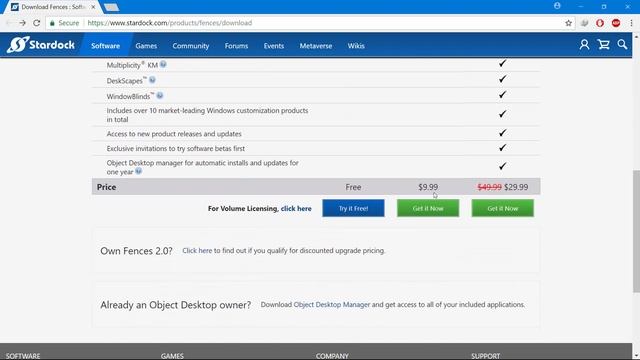Select the Download Fences browser tab
This screenshot has width=640, height=360.
(x=53, y=7)
